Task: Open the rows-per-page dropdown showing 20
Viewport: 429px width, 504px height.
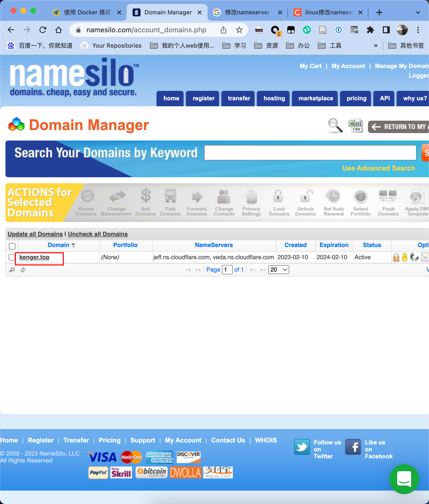Action: click(279, 270)
